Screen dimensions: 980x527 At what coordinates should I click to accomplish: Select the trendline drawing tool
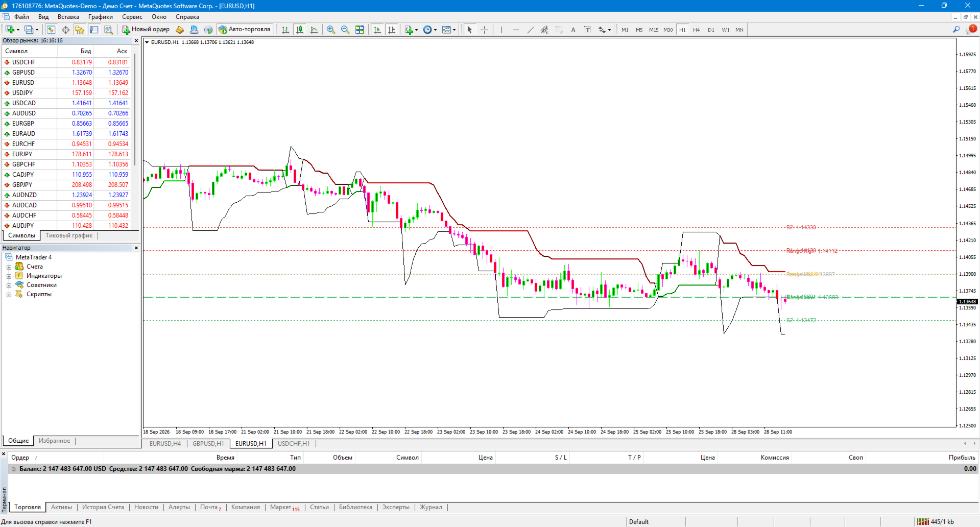pos(531,30)
